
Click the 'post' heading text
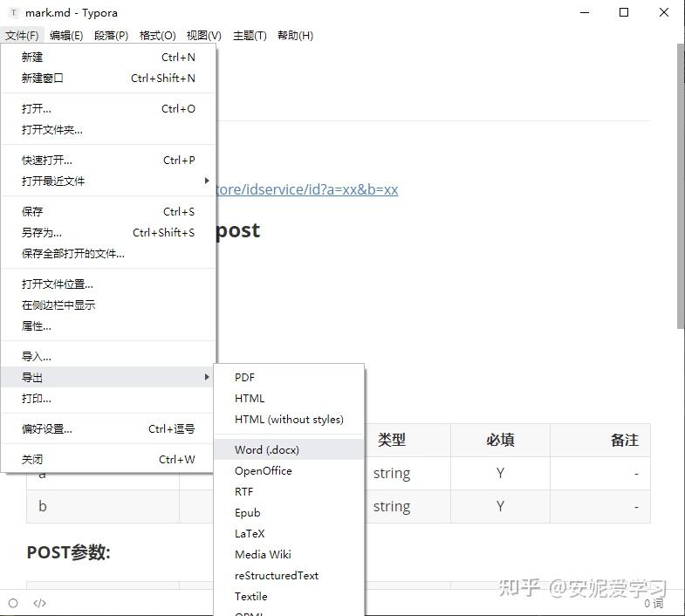tap(238, 230)
